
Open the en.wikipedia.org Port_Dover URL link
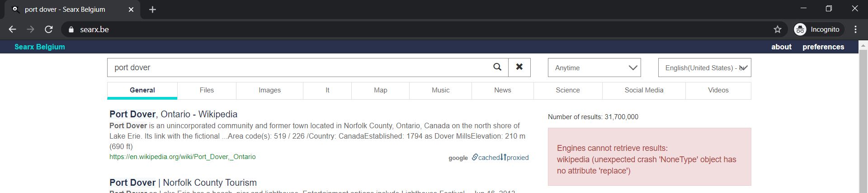click(x=183, y=157)
